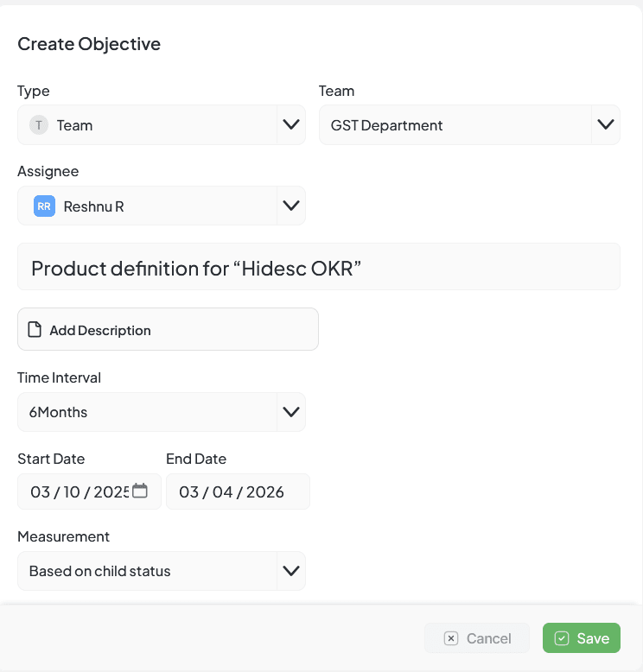
Task: Click the Start Date input field
Action: pyautogui.click(x=78, y=491)
